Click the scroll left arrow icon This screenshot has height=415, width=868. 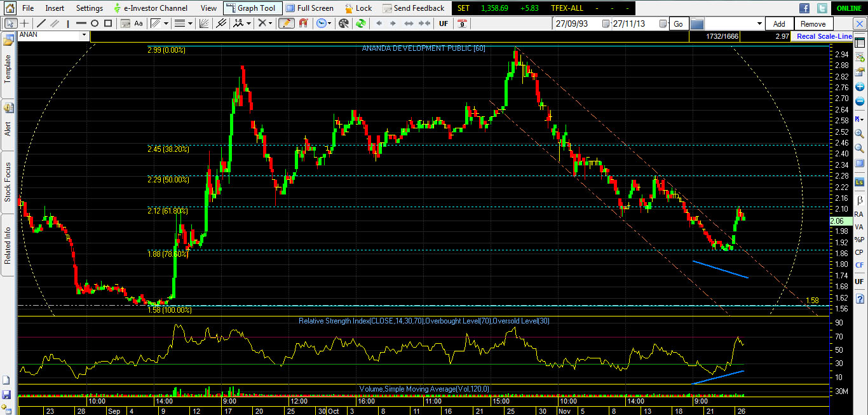[379, 24]
